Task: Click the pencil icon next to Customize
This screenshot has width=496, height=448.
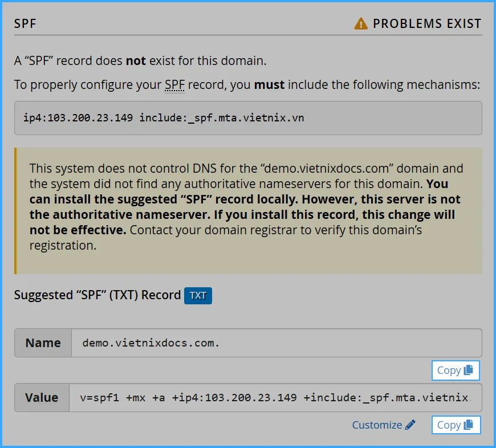Action: [x=410, y=425]
